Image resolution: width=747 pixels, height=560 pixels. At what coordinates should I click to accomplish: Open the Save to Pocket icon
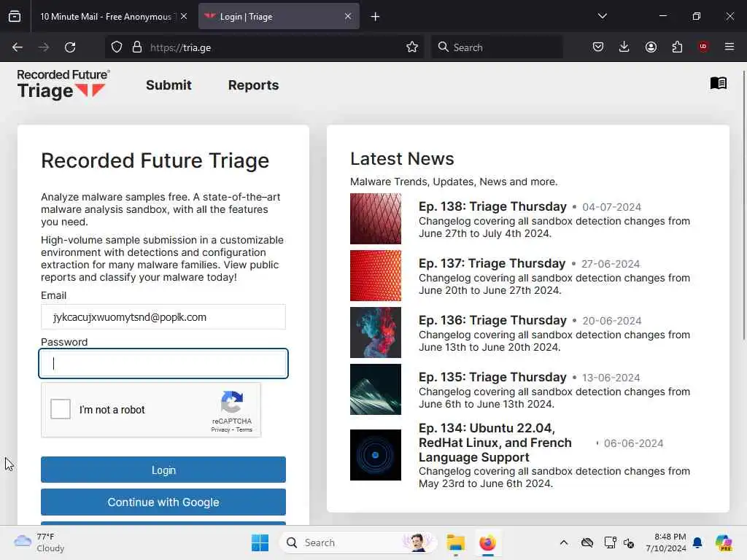pyautogui.click(x=598, y=47)
